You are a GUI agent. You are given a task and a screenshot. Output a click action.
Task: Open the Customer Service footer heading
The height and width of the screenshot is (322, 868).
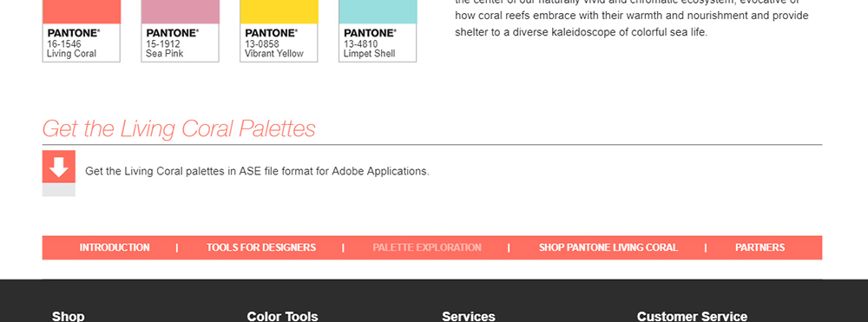coord(692,317)
